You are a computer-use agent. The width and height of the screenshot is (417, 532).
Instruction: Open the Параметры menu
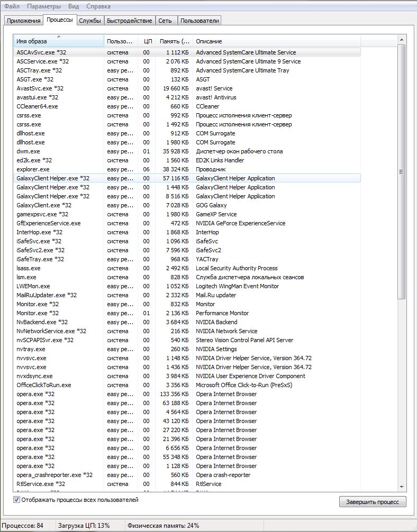(44, 6)
